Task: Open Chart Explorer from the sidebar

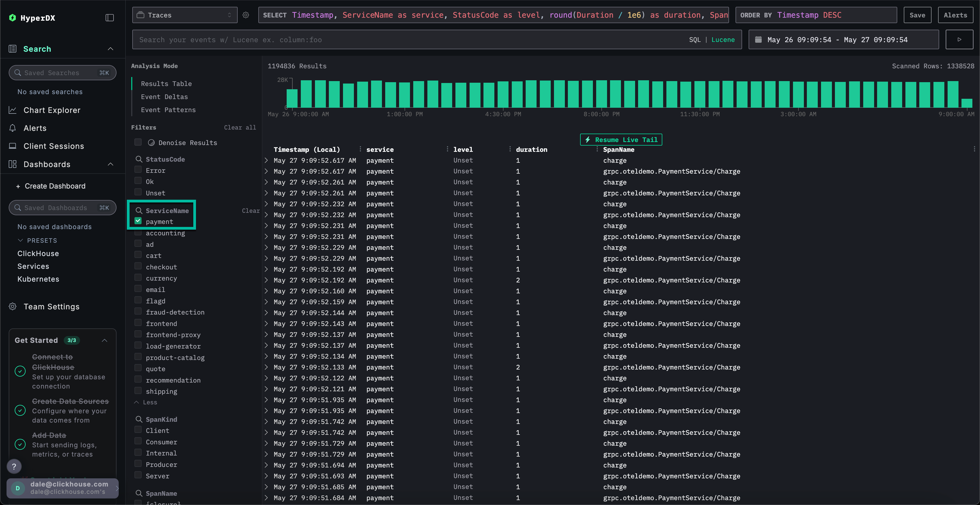Action: 52,110
